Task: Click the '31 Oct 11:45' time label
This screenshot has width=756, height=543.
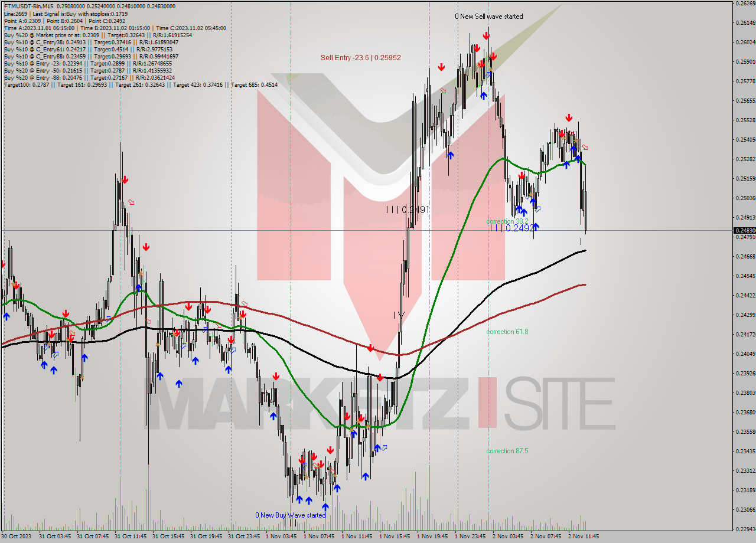Action: point(130,537)
